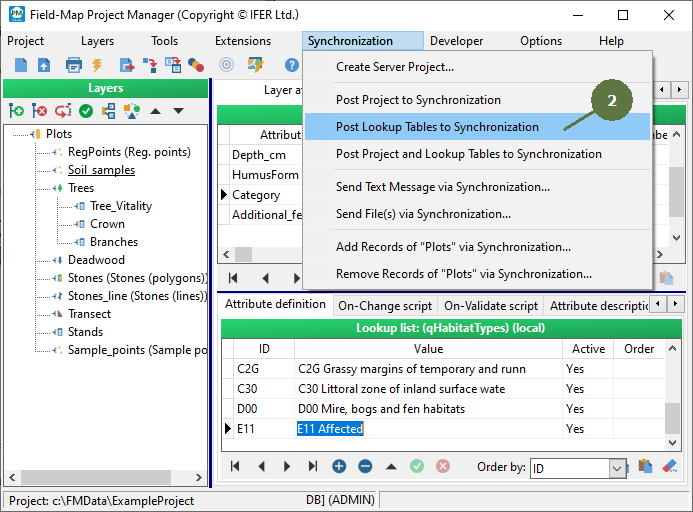Choose Post Project to Synchronization
693x512 pixels.
click(x=477, y=100)
